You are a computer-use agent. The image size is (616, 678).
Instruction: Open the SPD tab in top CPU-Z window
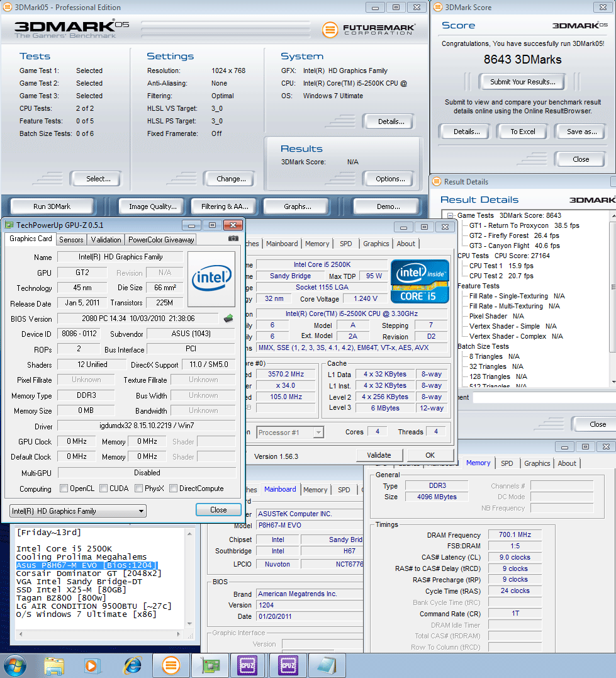[x=346, y=244]
